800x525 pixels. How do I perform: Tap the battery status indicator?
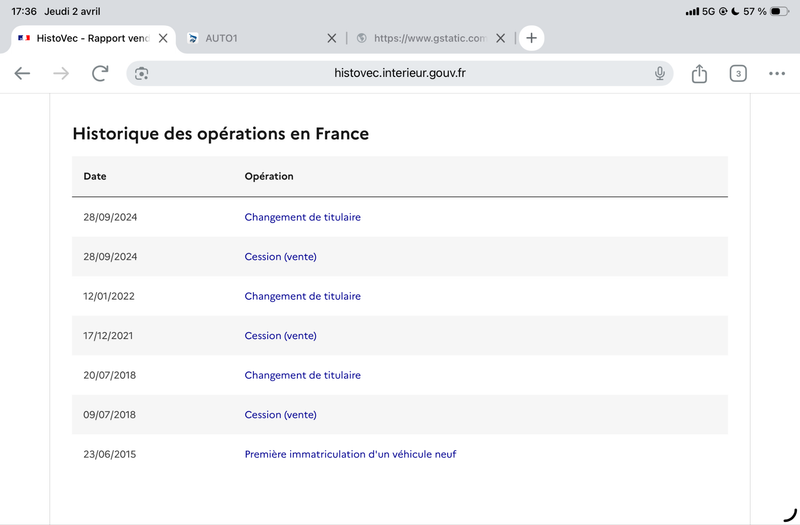point(781,11)
